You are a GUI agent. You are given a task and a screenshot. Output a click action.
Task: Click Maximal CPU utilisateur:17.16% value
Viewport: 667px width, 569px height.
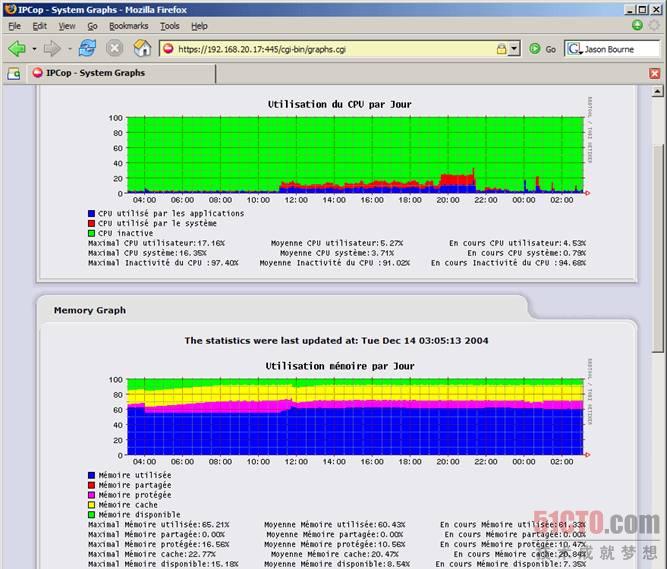point(156,243)
